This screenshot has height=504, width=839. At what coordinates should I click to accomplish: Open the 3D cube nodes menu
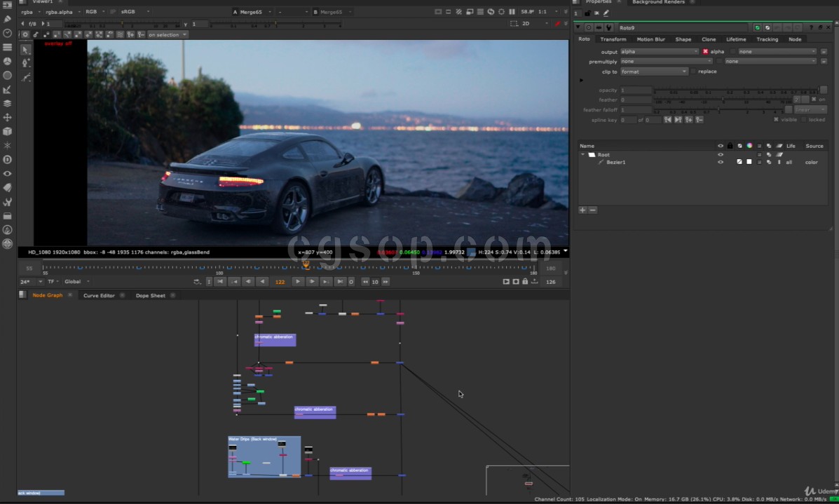tap(8, 131)
